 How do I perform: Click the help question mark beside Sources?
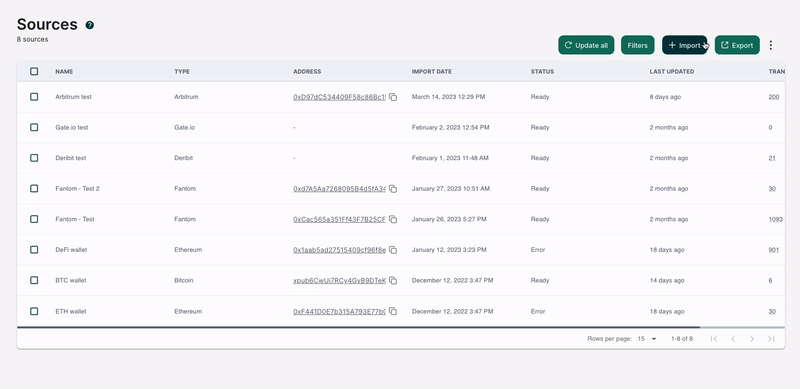[90, 25]
